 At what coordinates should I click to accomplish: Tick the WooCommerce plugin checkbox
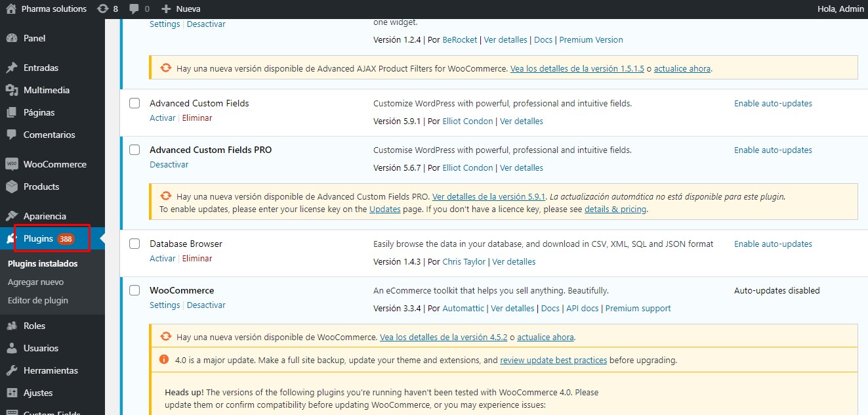click(134, 290)
